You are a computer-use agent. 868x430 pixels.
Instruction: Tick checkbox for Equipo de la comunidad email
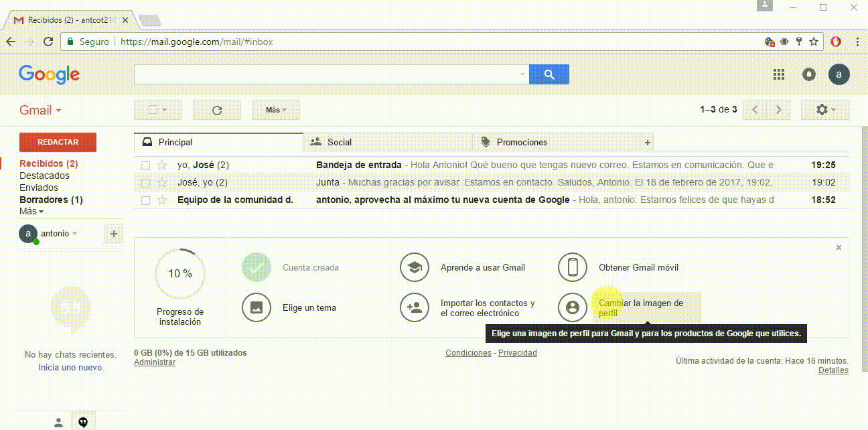145,200
